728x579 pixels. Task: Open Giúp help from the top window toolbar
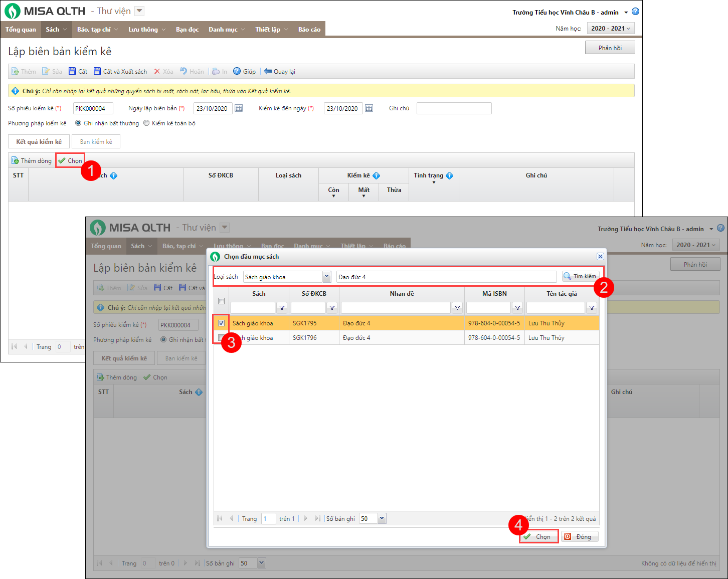point(244,71)
